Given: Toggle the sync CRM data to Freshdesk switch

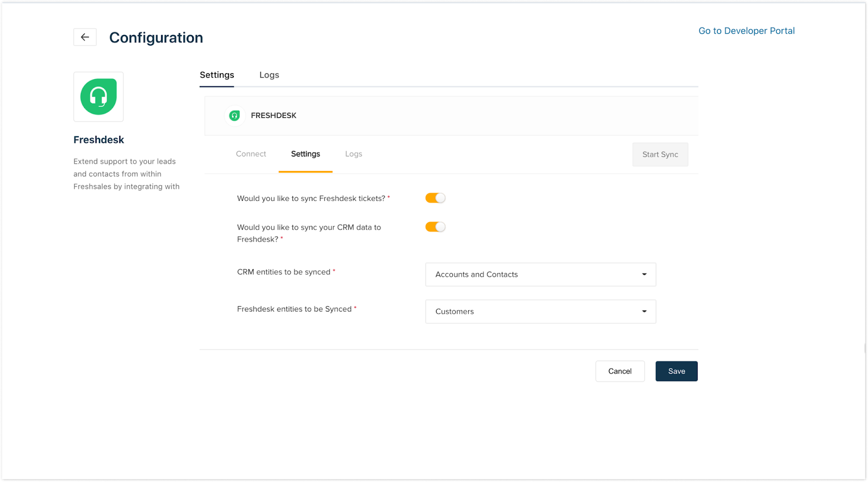Looking at the screenshot, I should tap(435, 227).
